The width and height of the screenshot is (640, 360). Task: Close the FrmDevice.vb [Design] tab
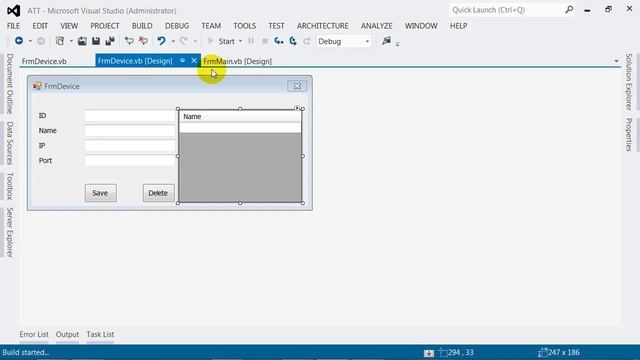point(194,61)
